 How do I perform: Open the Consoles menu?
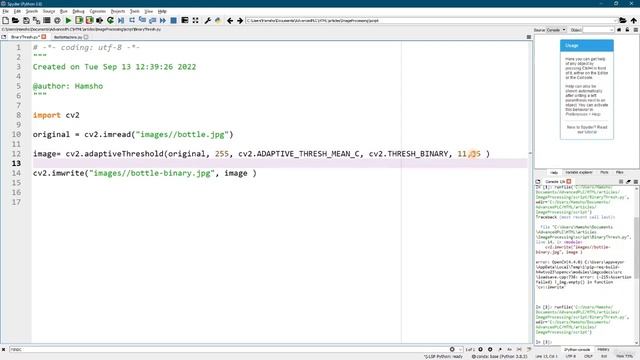98,11
